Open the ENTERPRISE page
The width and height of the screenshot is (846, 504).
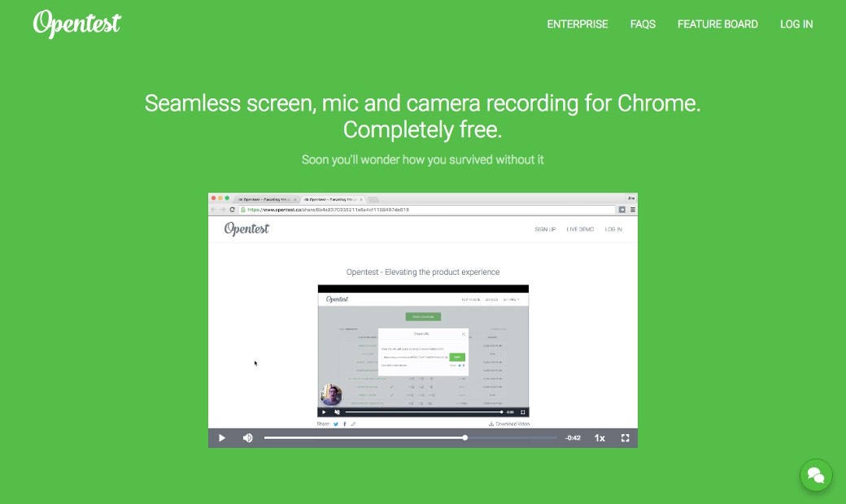pyautogui.click(x=578, y=24)
